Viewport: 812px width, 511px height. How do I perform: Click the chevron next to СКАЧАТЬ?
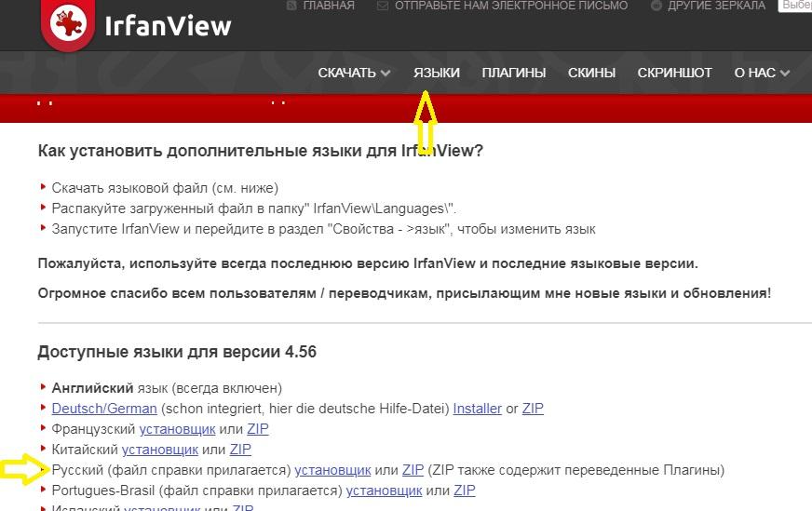pos(386,74)
